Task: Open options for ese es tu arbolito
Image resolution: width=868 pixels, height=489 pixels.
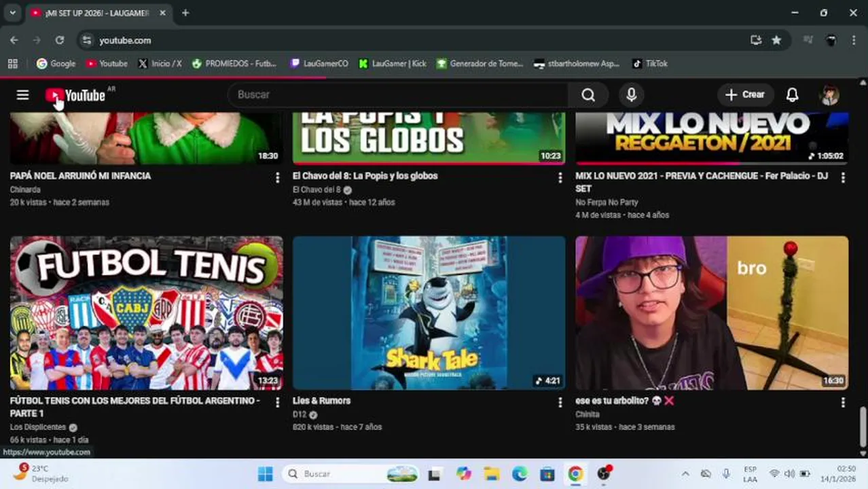Action: click(843, 403)
